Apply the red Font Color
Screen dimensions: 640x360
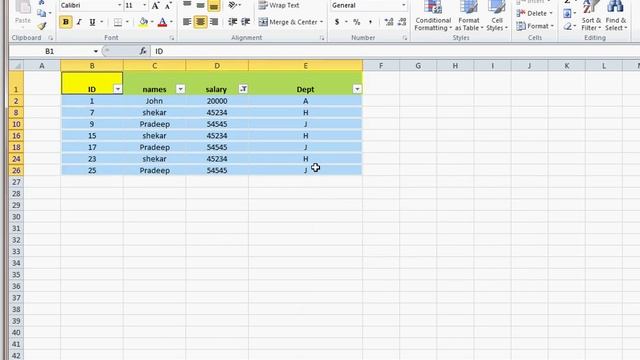click(162, 22)
